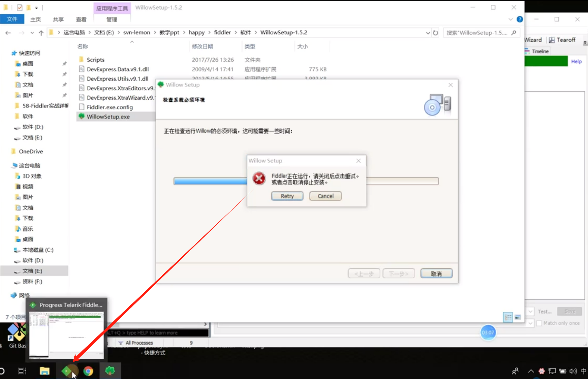Select OneDrive in the navigation pane
This screenshot has width=588, height=379.
(31, 151)
